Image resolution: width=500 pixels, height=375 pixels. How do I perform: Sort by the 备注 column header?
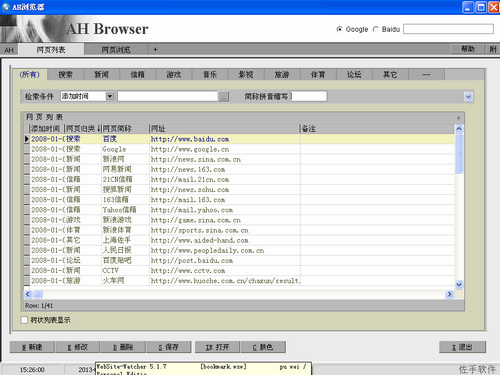point(377,129)
